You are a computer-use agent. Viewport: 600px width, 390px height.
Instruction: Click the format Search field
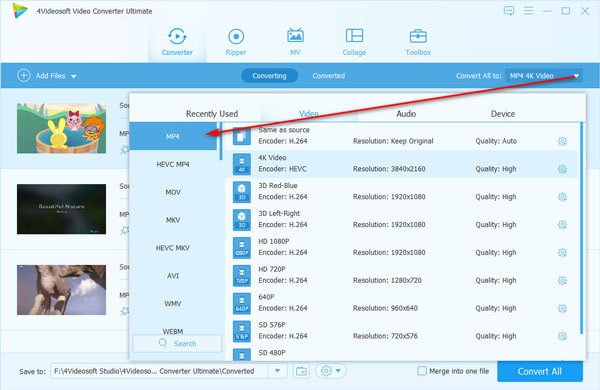[177, 343]
